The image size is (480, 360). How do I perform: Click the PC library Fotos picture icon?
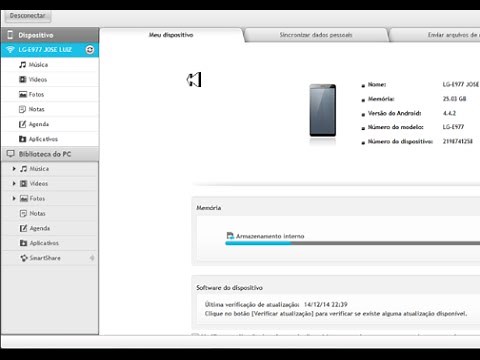click(24, 198)
